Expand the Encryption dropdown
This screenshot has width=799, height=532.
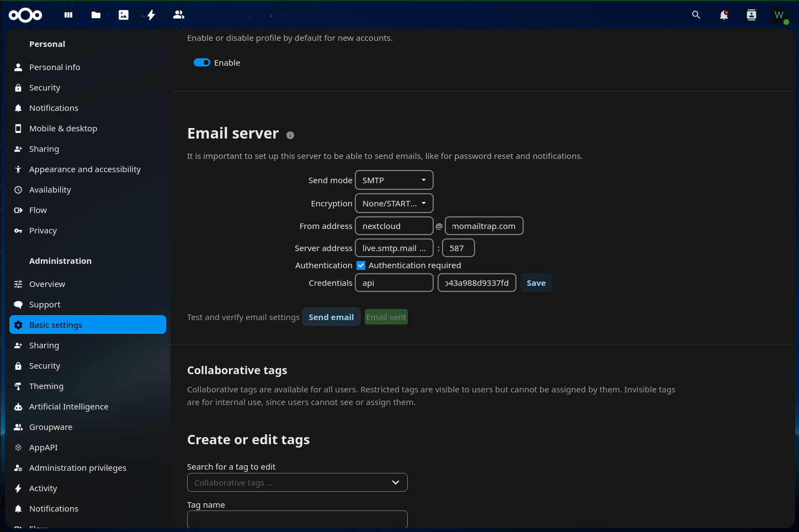point(394,204)
